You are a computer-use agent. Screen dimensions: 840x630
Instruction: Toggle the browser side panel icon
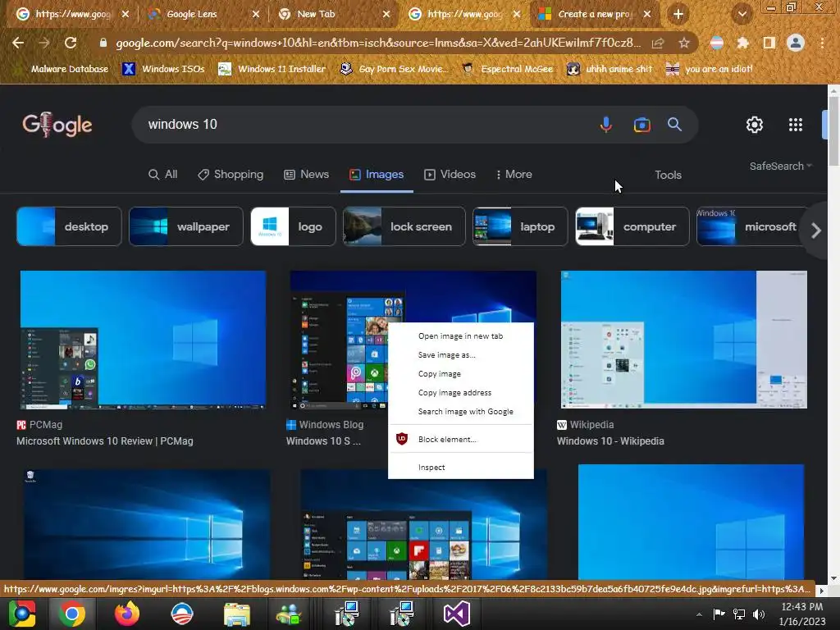[769, 43]
